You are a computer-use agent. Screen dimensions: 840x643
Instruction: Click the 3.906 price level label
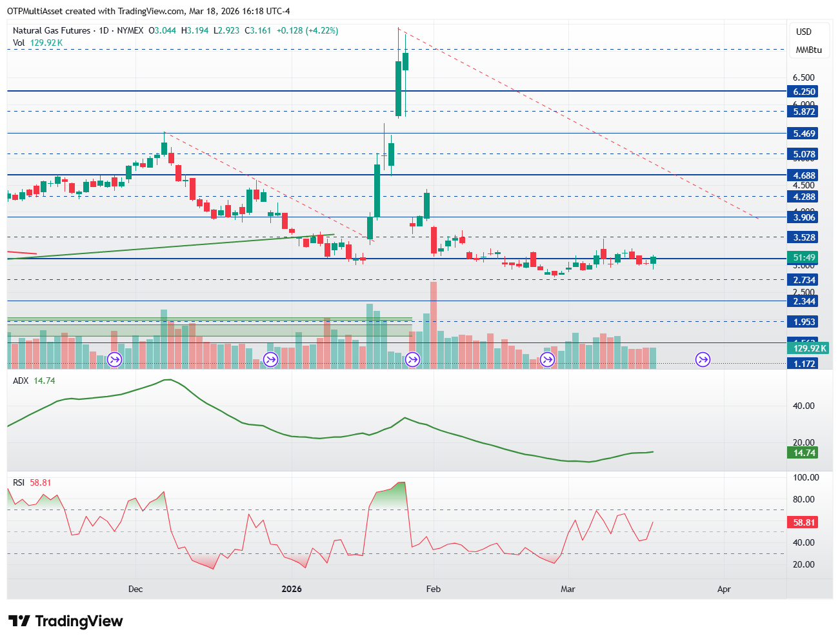(x=804, y=217)
